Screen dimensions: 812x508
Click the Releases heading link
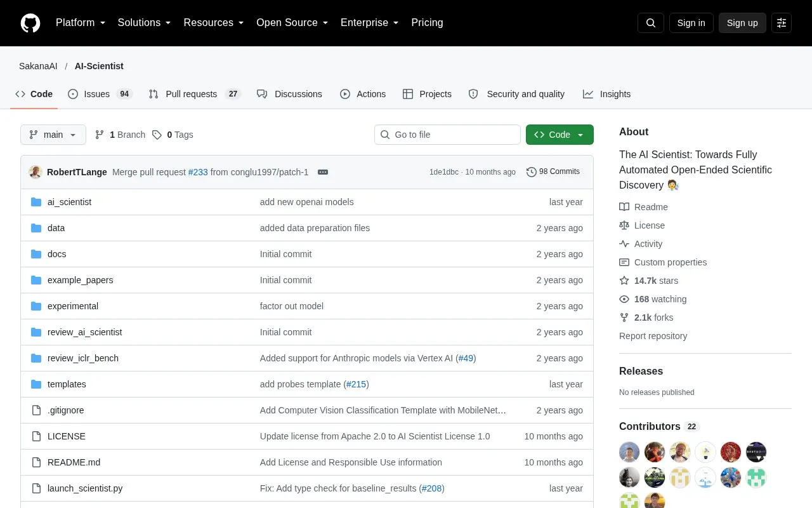pyautogui.click(x=641, y=371)
